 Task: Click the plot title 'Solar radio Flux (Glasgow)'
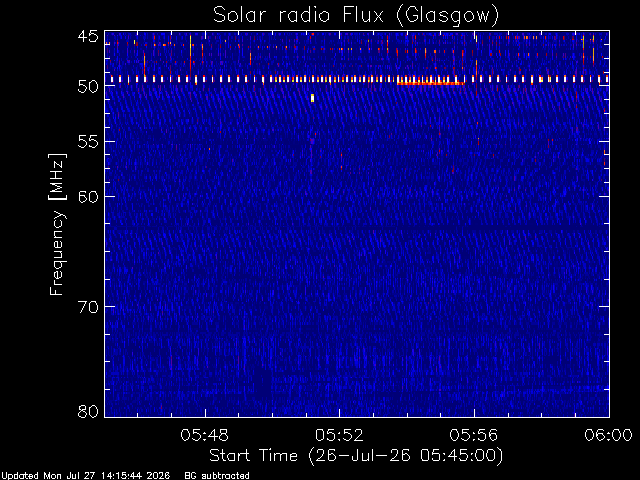356,15
